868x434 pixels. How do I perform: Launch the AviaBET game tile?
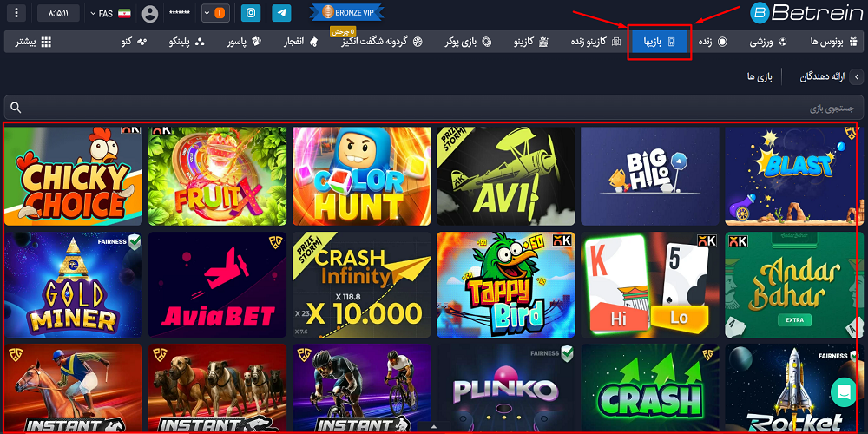click(x=217, y=285)
